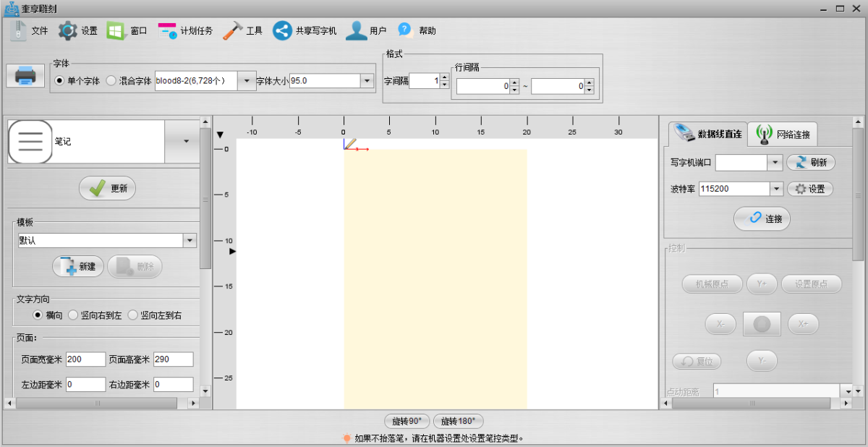Select 竖向左到右 text direction
868x447 pixels.
[x=133, y=315]
